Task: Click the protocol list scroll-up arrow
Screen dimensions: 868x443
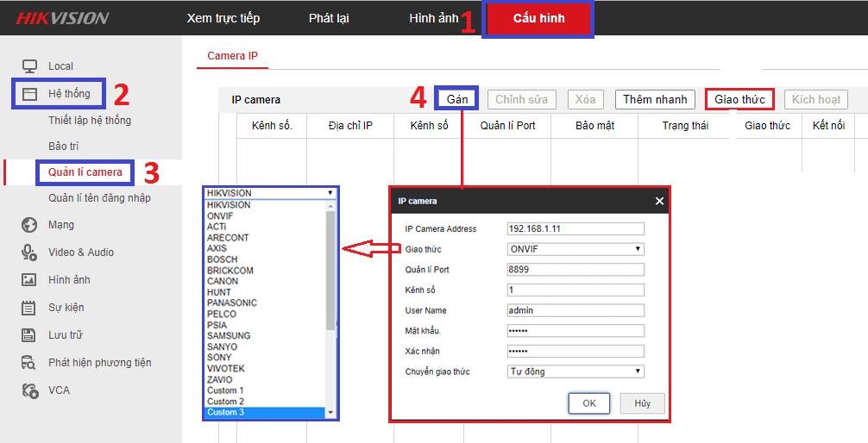Action: (x=330, y=206)
